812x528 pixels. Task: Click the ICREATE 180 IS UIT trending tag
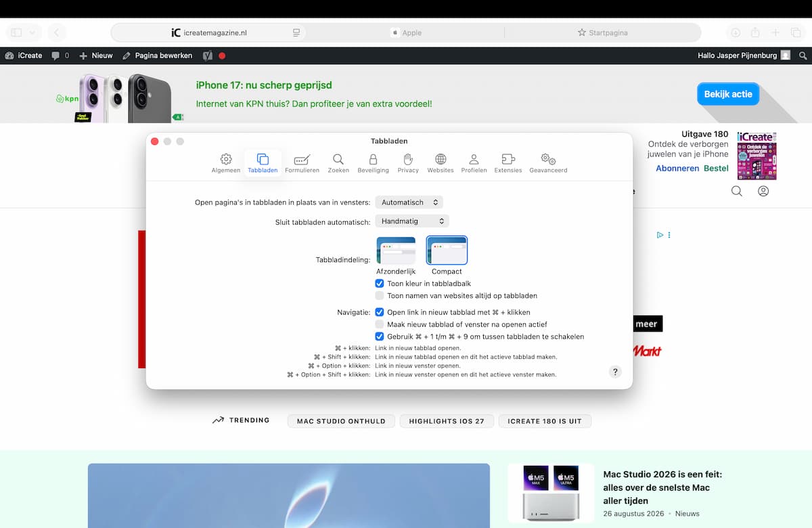coord(545,421)
